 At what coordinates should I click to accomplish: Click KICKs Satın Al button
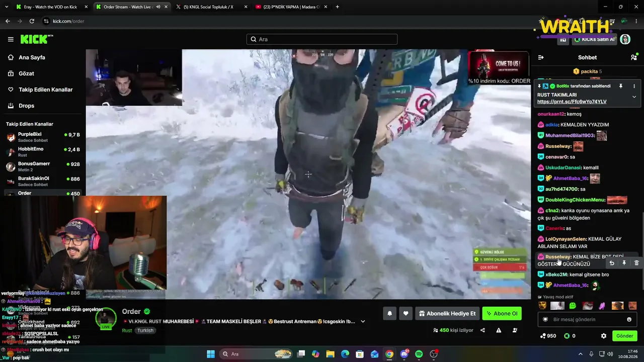coord(595,39)
